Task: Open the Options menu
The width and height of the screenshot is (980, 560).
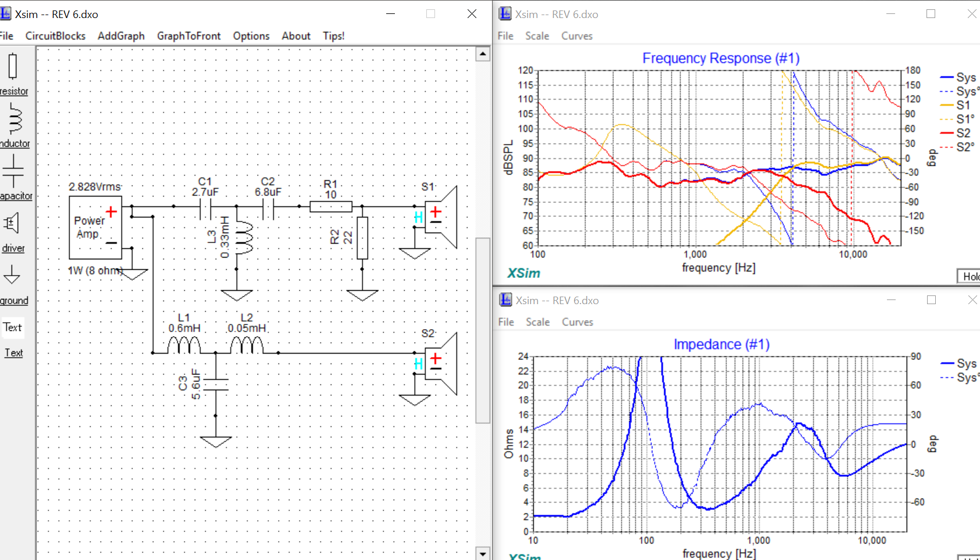Action: (251, 36)
